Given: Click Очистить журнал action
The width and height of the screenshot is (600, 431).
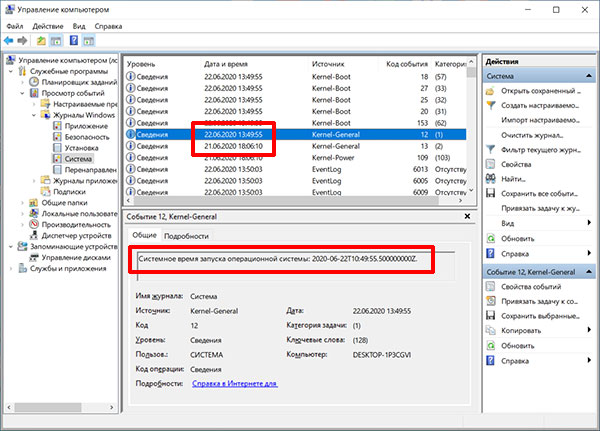Looking at the screenshot, I should coord(532,135).
